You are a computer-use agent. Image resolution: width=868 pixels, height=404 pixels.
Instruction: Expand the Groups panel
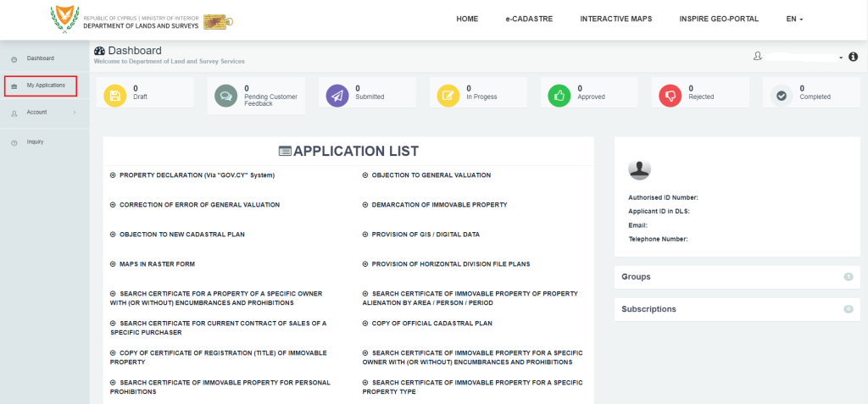737,277
